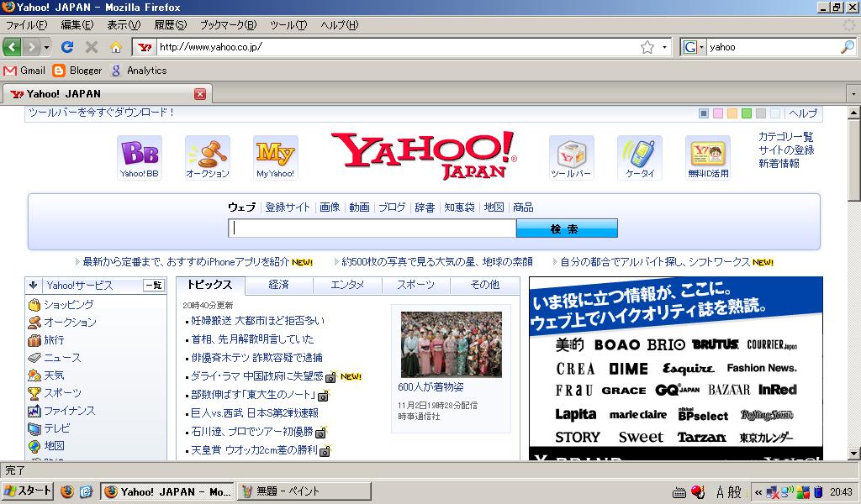Screen dimensions: 861x504
Task: Open the ファイル(F) menu
Action: pyautogui.click(x=26, y=24)
